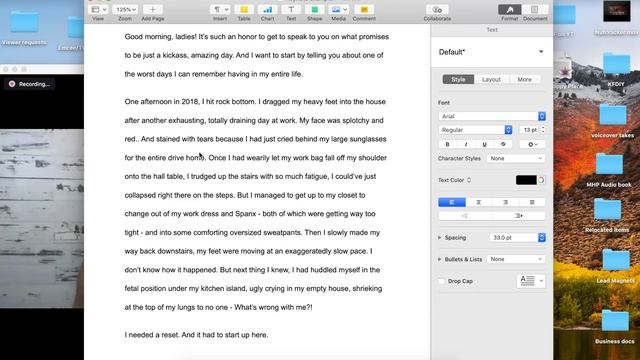Open the Insert menu button
The height and width of the screenshot is (360, 640).
[x=220, y=9]
